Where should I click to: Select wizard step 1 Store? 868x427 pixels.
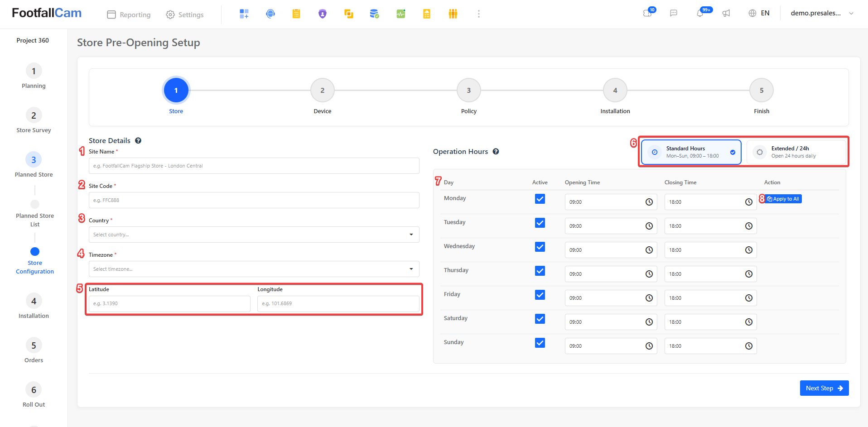[176, 91]
